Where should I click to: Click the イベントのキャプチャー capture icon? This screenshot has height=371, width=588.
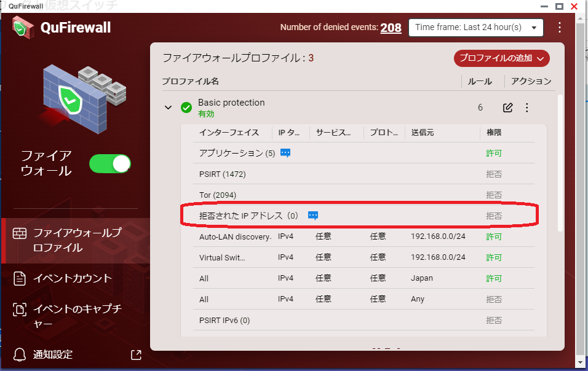tap(20, 309)
